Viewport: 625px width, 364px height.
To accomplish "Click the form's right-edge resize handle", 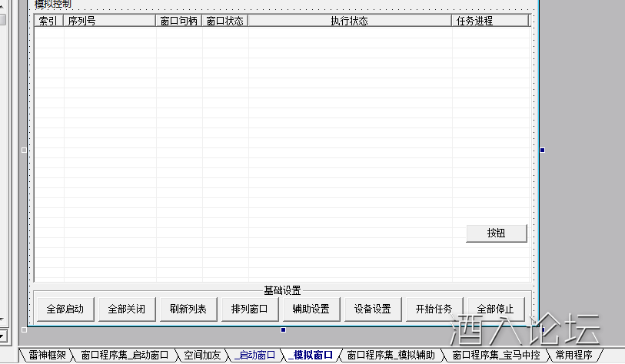I will [x=543, y=150].
